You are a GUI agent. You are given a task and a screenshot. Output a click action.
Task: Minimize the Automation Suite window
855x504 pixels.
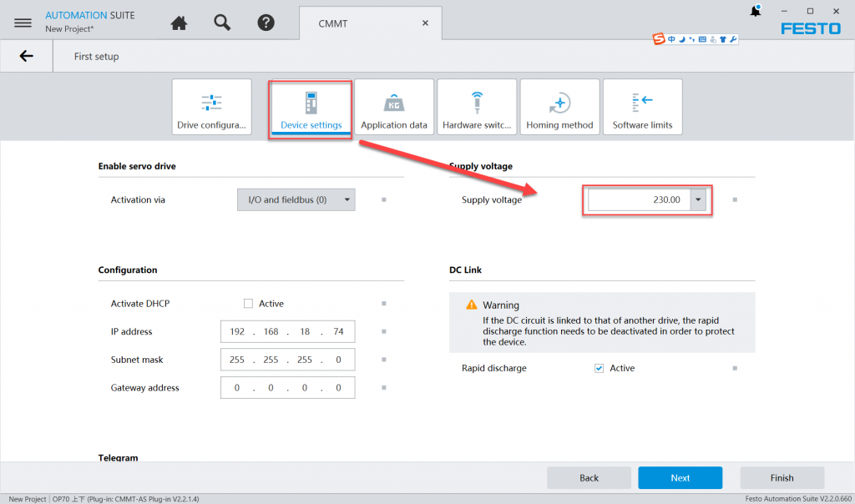click(x=784, y=11)
